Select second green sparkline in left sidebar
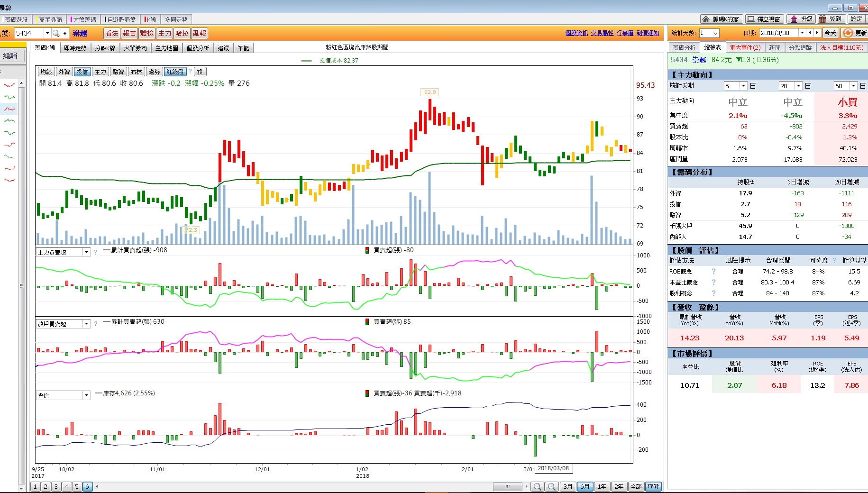This screenshot has width=868, height=493. point(9,97)
